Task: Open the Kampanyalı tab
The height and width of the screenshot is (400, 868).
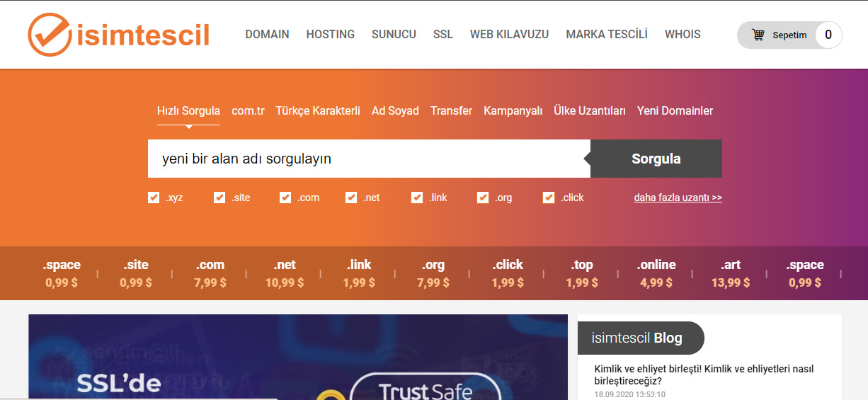Action: 513,110
